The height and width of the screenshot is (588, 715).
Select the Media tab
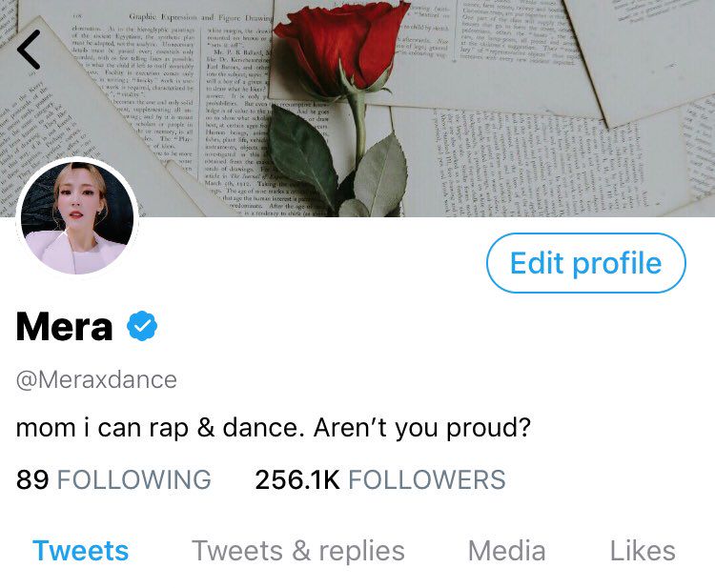pos(506,551)
